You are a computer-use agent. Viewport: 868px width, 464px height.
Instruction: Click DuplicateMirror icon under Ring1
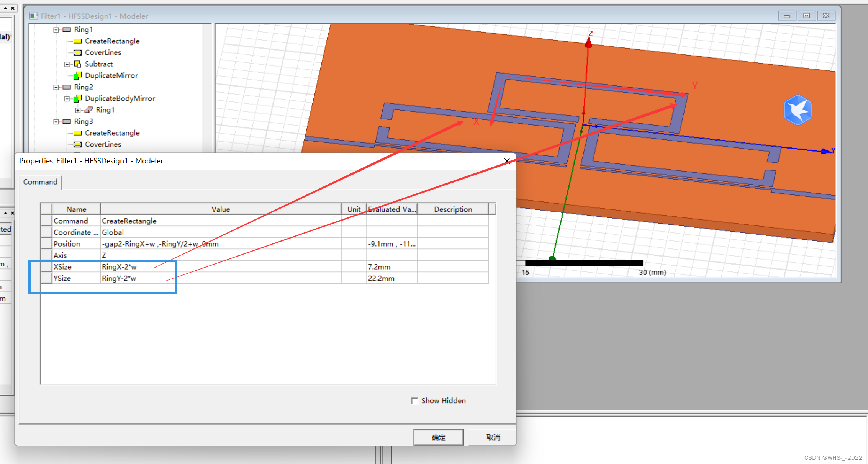[x=77, y=75]
